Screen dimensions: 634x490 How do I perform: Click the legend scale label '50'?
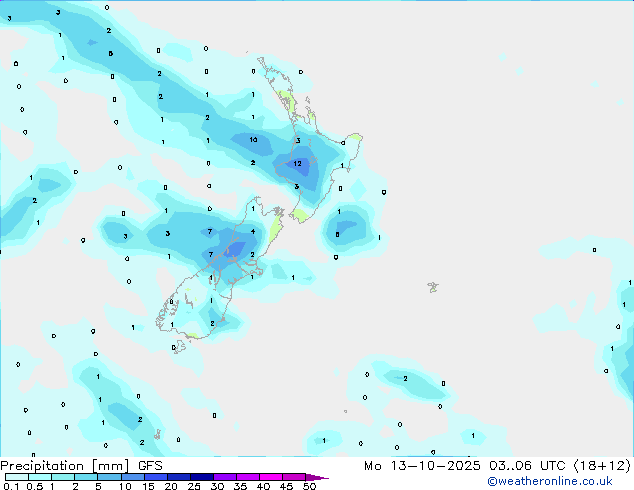(x=309, y=486)
